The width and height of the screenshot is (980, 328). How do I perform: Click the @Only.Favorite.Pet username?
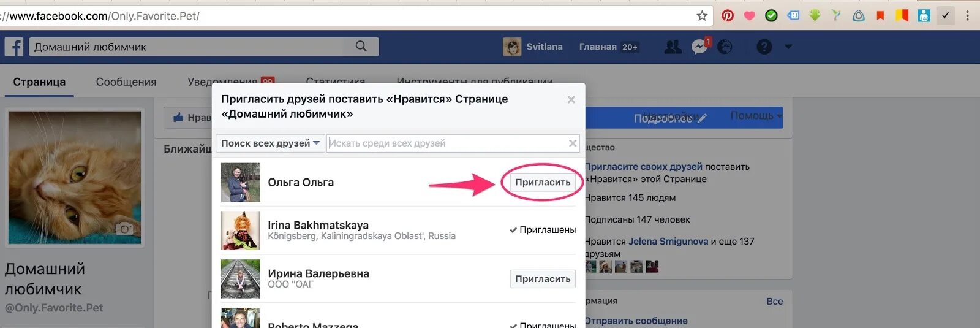(54, 308)
